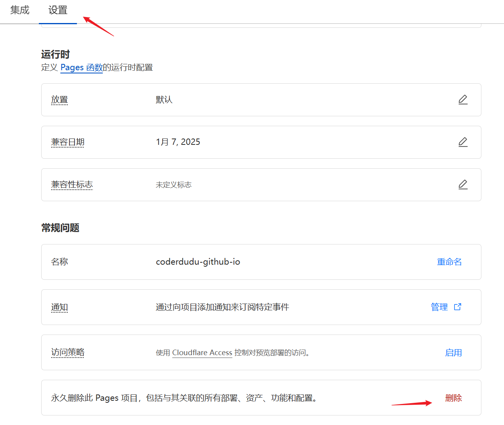504x425 pixels.
Task: Click the pencil icon for 兼容日期
Action: click(463, 142)
